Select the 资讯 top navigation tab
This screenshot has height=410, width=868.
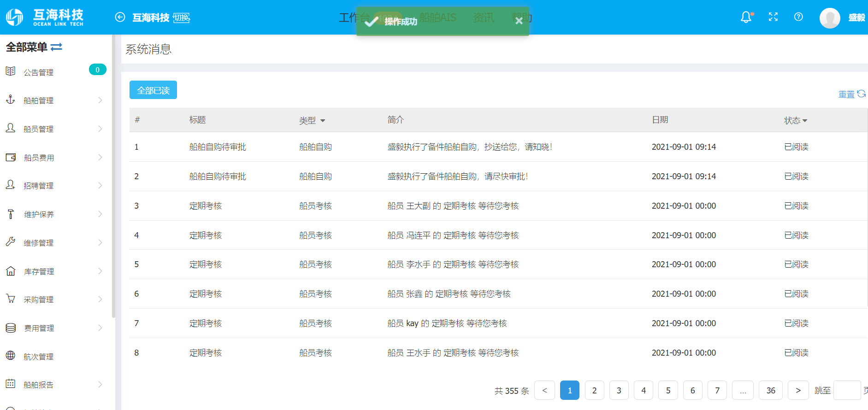click(484, 18)
